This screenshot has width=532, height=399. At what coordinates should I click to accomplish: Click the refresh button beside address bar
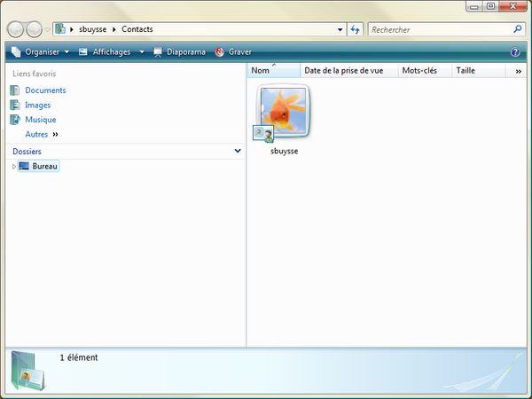pos(355,29)
